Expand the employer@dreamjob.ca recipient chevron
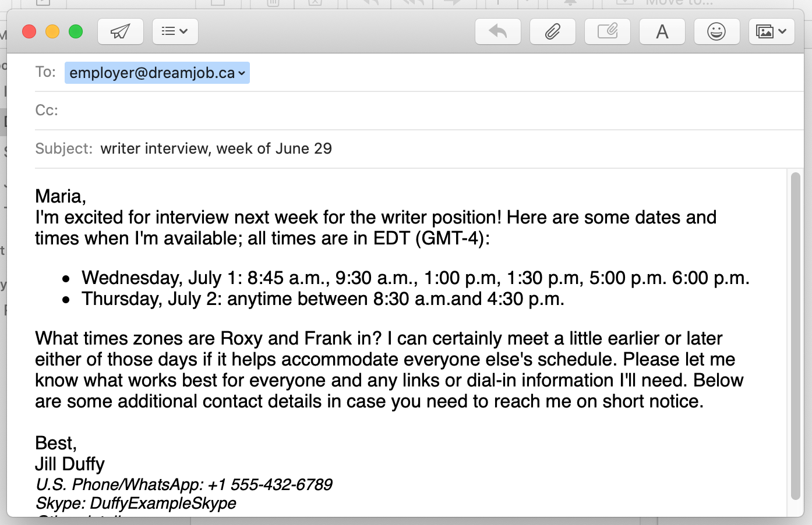The height and width of the screenshot is (525, 812). 242,73
